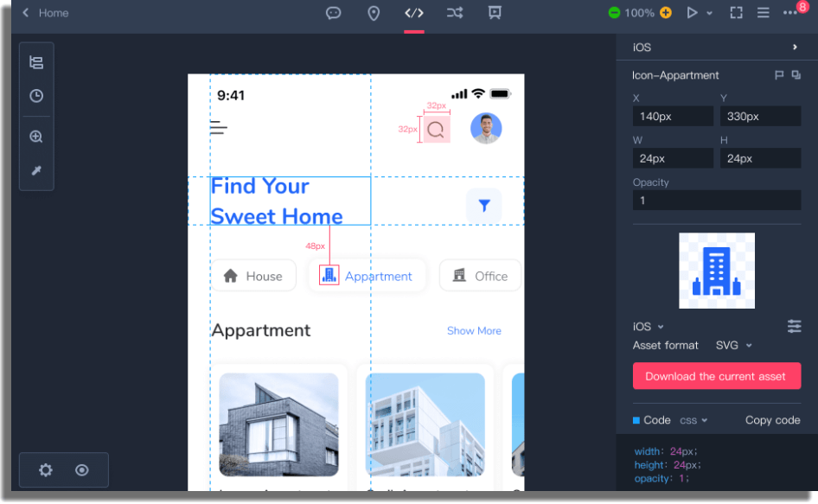Open the iOS asset platform dropdown

[x=648, y=327]
